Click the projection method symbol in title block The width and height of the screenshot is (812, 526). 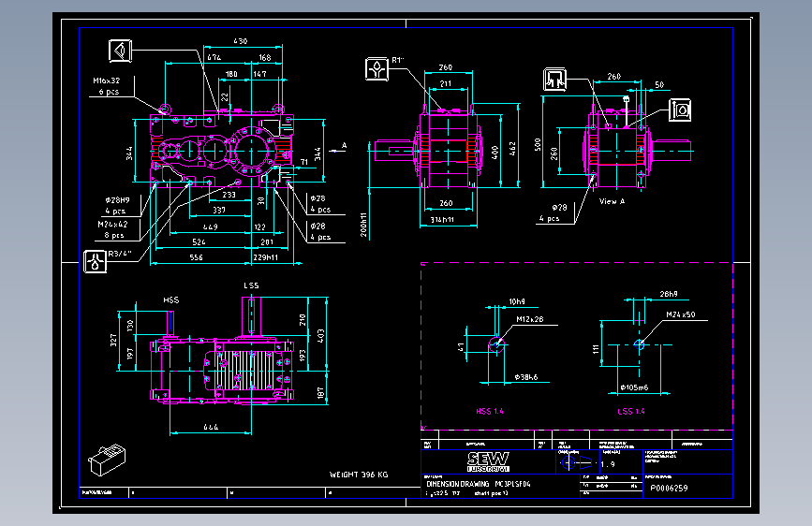[577, 462]
